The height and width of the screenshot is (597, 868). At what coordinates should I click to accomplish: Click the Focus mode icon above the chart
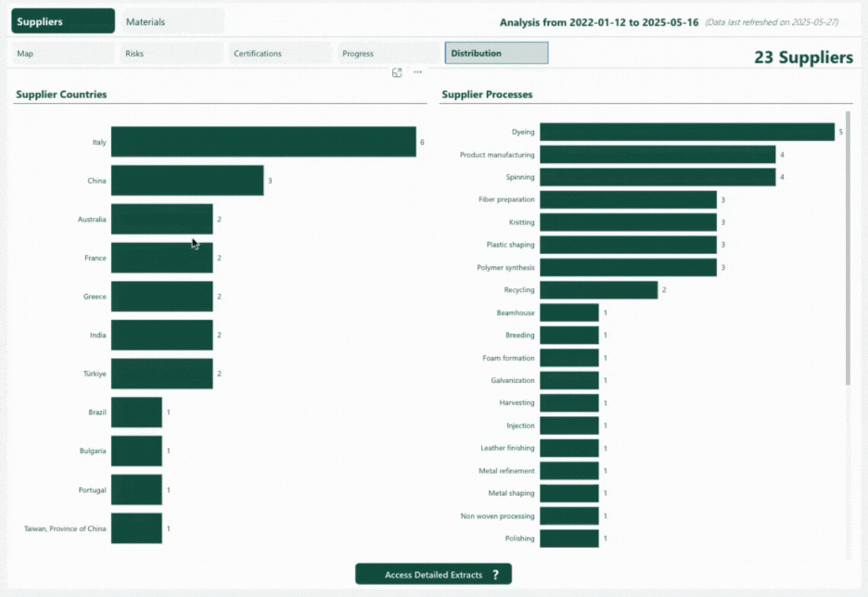[x=397, y=72]
